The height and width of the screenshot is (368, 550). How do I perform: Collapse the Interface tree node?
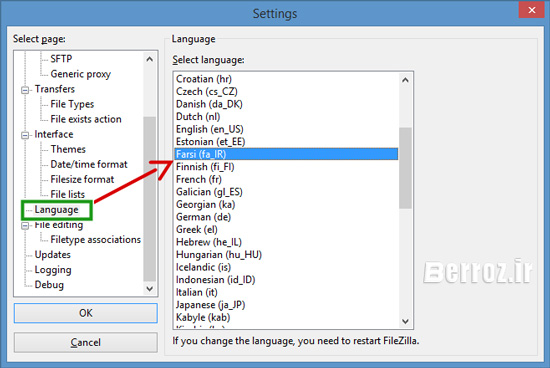click(x=25, y=135)
